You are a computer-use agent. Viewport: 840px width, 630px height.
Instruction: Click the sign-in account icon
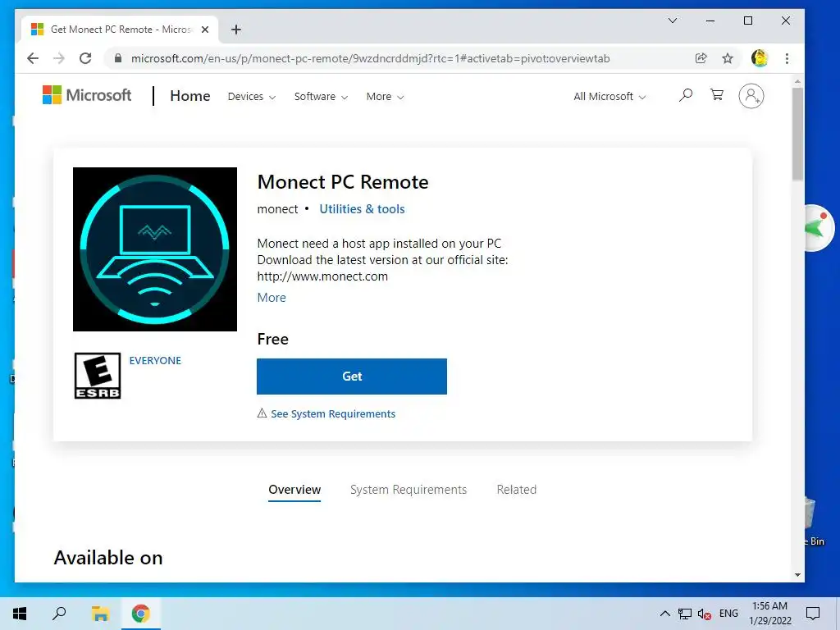(x=751, y=96)
